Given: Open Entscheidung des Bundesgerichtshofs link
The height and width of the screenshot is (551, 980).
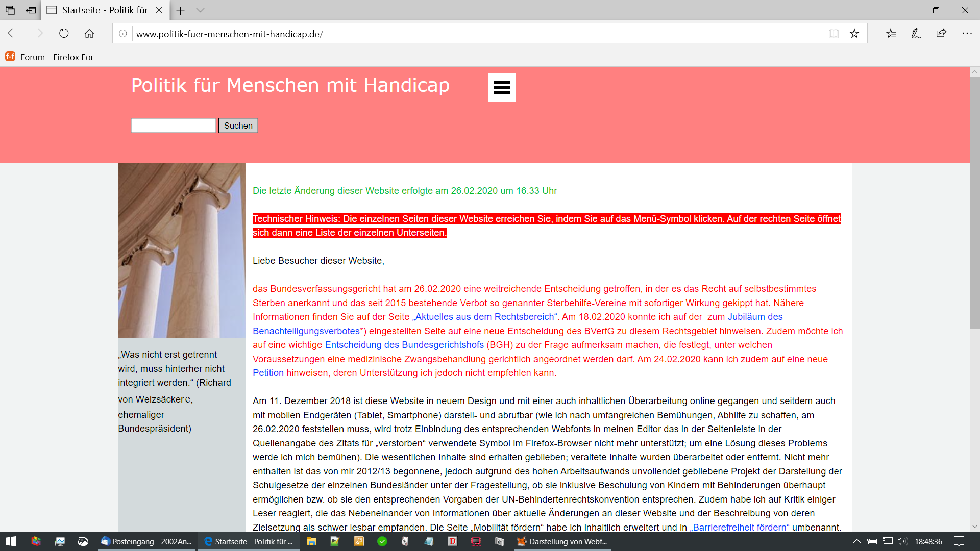Looking at the screenshot, I should click(x=404, y=345).
